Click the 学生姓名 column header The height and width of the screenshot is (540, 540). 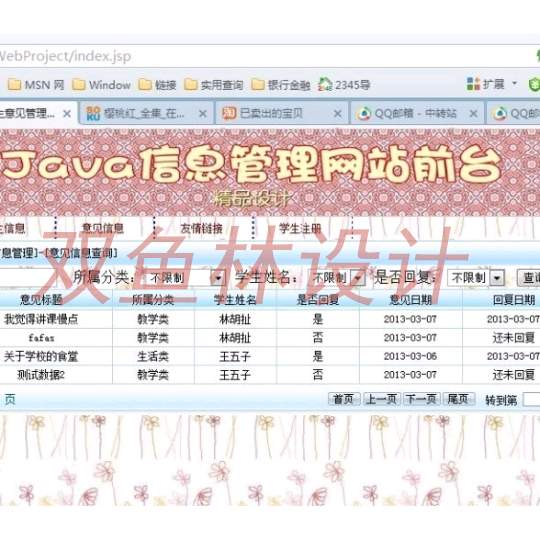[235, 300]
